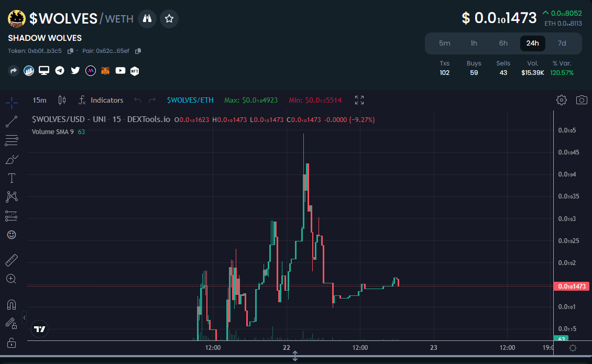Open the blue bar-chart explorer icon
The image size is (592, 364).
[x=29, y=71]
